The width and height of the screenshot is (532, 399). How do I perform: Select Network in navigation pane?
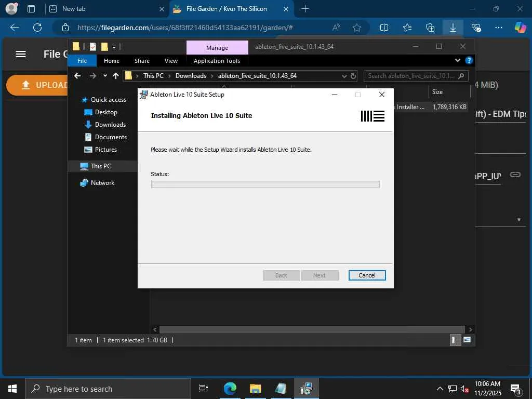(x=102, y=182)
